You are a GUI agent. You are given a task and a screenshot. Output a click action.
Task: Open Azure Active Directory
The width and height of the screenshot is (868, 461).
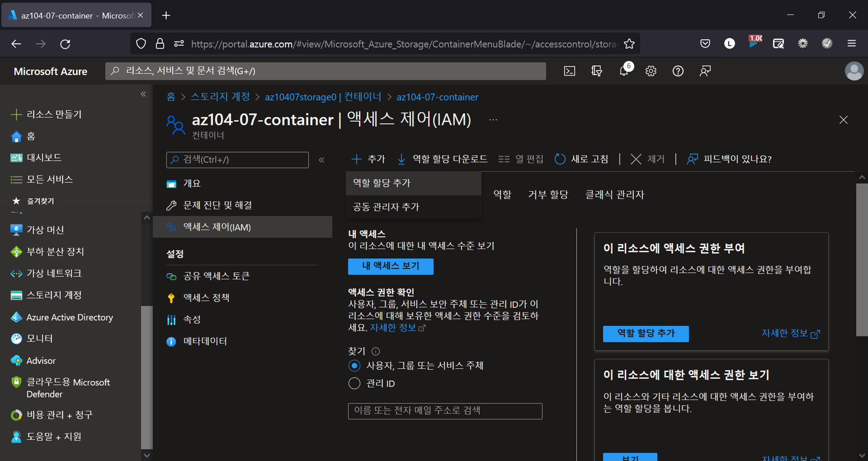tap(62, 317)
